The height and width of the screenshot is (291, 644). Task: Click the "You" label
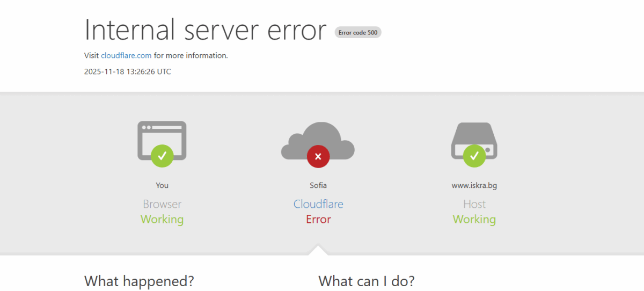tap(162, 185)
